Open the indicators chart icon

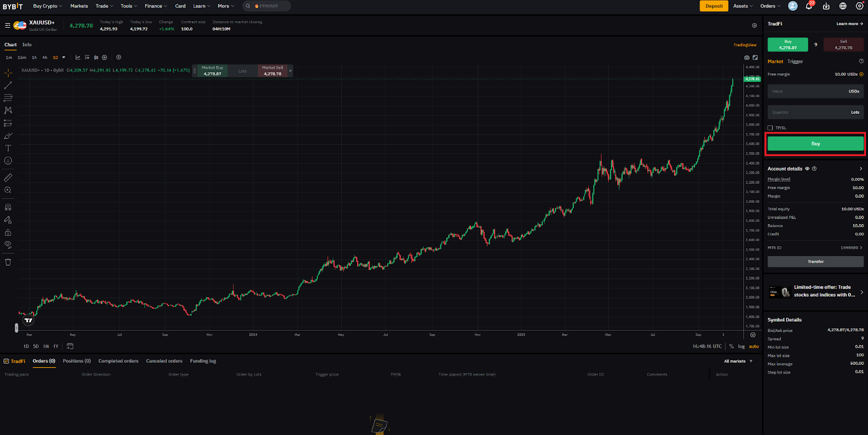point(78,57)
